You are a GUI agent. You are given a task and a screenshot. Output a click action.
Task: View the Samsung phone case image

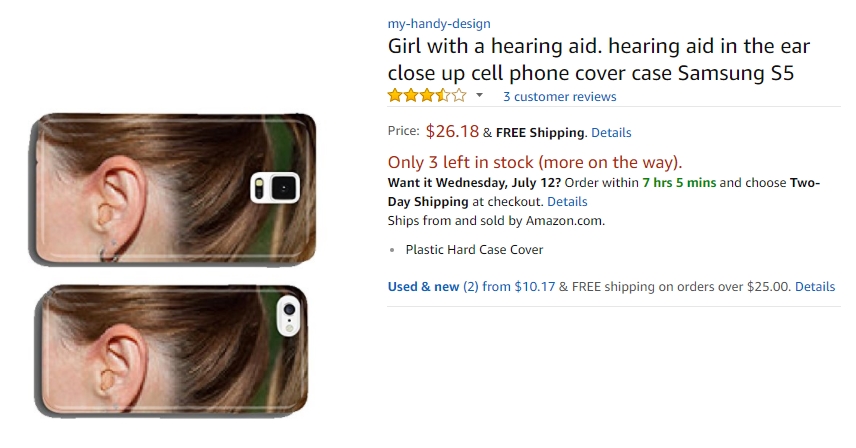(173, 188)
